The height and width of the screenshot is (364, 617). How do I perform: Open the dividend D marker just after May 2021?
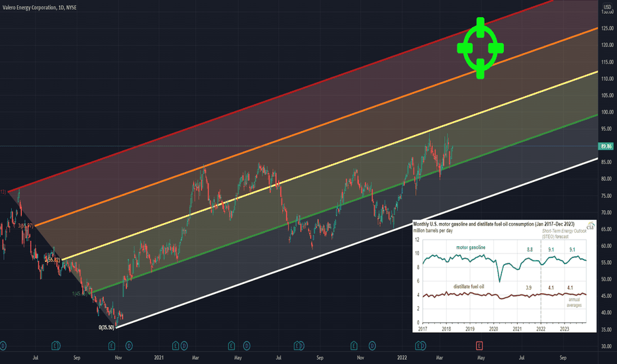pyautogui.click(x=246, y=346)
